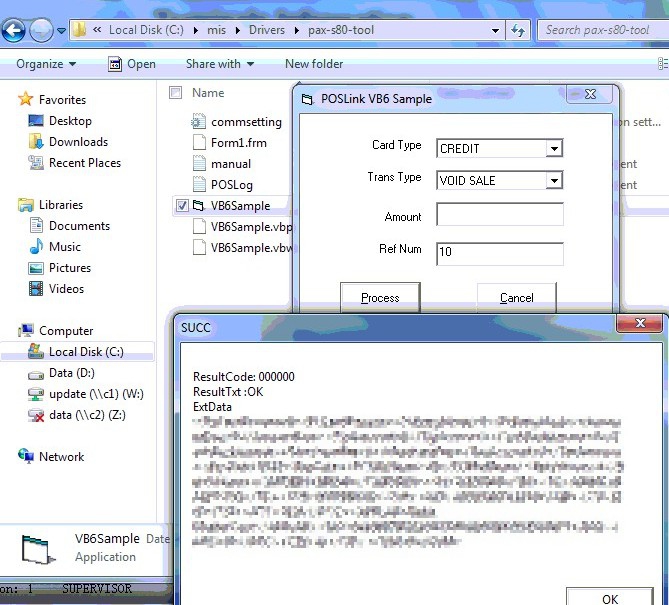The image size is (669, 605).
Task: Click the Cancel button in POSLink
Action: (516, 297)
